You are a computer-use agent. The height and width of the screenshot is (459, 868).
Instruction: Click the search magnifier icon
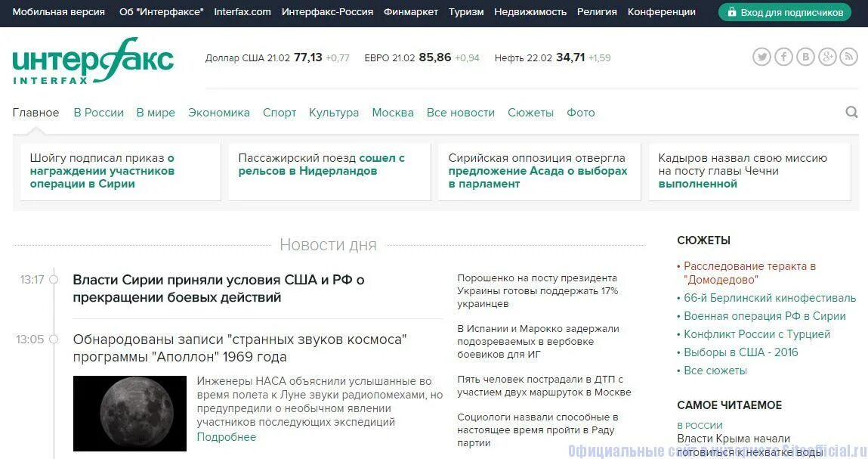tap(851, 113)
